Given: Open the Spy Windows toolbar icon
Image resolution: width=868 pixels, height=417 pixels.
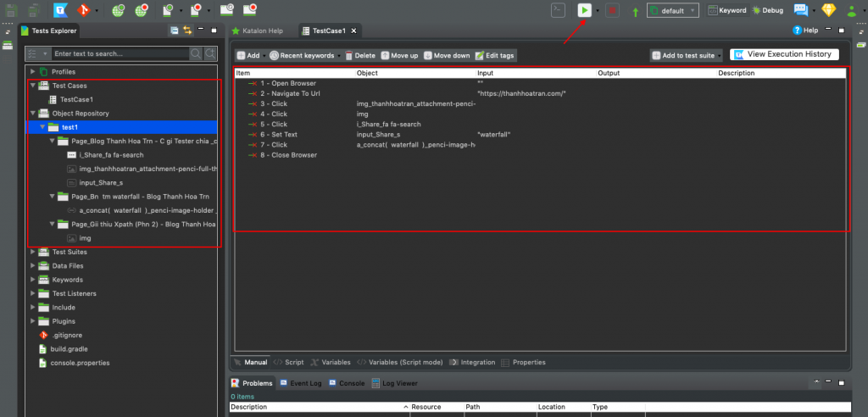Looking at the screenshot, I should 226,9.
